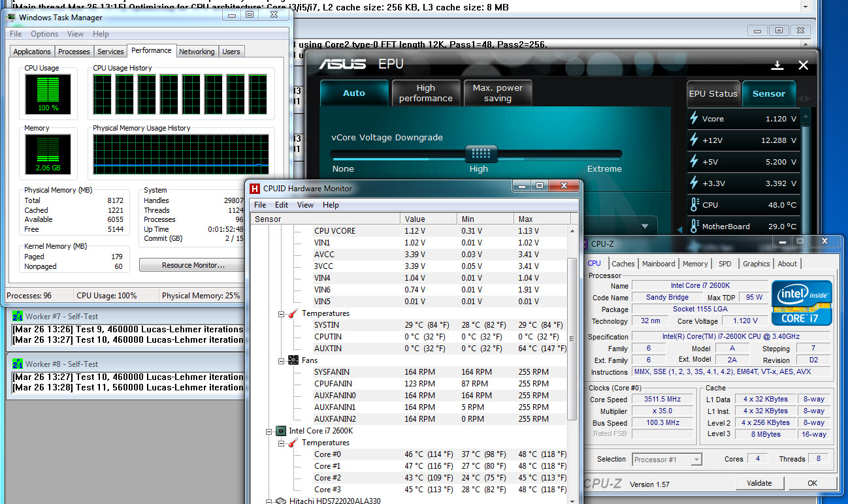Screen dimensions: 848x504
Task: Select the SYSTIN temperature row
Action: 409,325
